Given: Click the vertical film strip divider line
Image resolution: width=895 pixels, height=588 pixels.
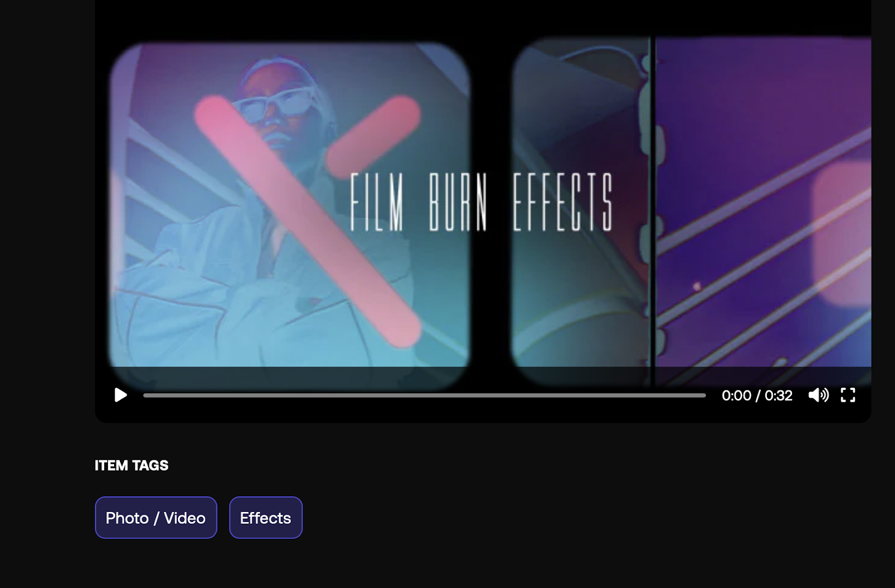Looking at the screenshot, I should 652,210.
